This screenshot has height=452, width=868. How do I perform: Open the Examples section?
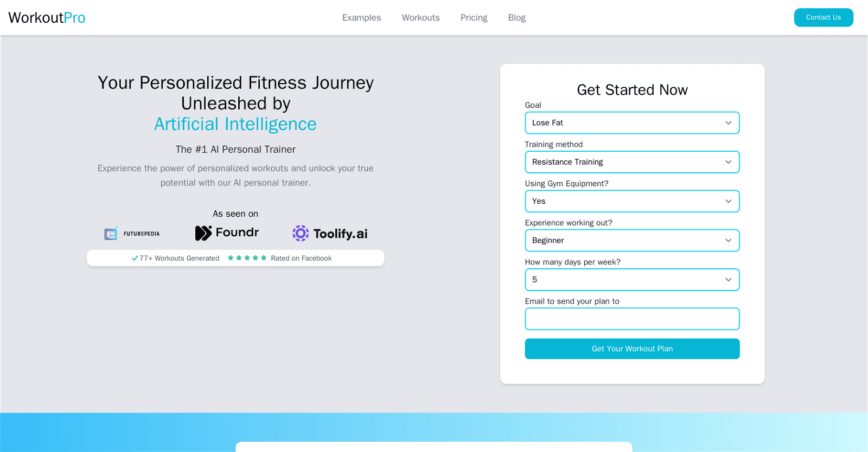coord(361,17)
